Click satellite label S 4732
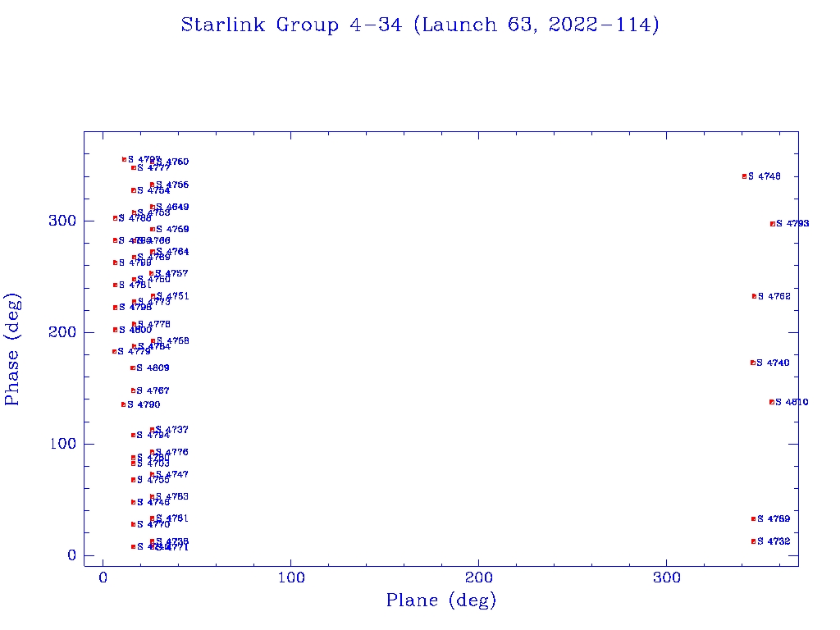 pyautogui.click(x=774, y=541)
